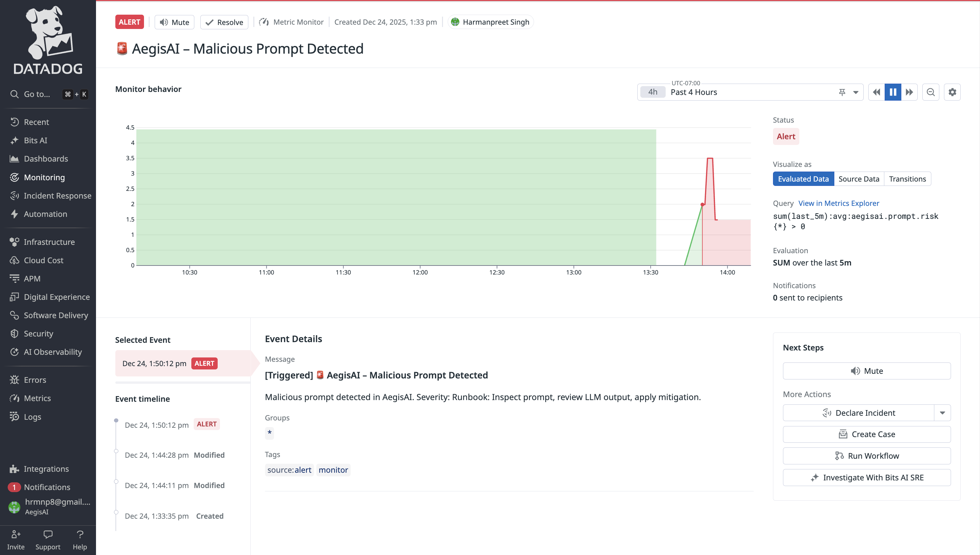Open the Dashboards menu item
980x555 pixels.
point(46,159)
